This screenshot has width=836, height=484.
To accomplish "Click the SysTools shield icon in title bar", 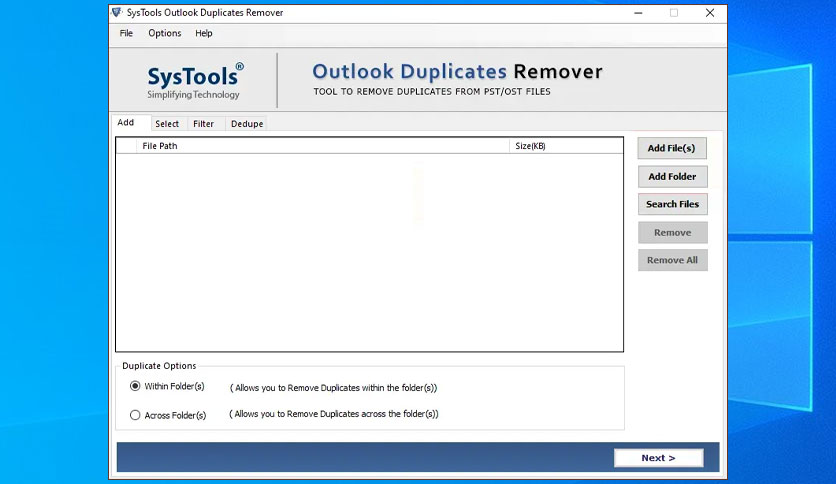I will click(x=116, y=12).
